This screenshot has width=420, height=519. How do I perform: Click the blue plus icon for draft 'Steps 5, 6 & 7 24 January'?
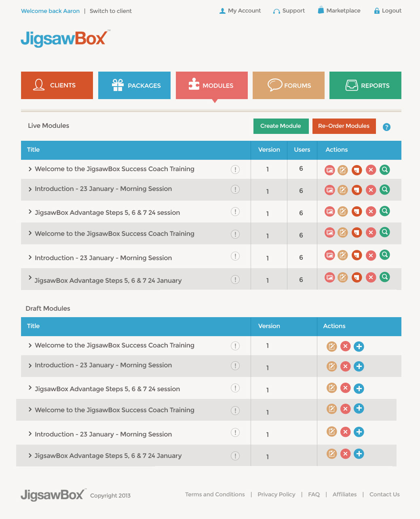pos(359,454)
